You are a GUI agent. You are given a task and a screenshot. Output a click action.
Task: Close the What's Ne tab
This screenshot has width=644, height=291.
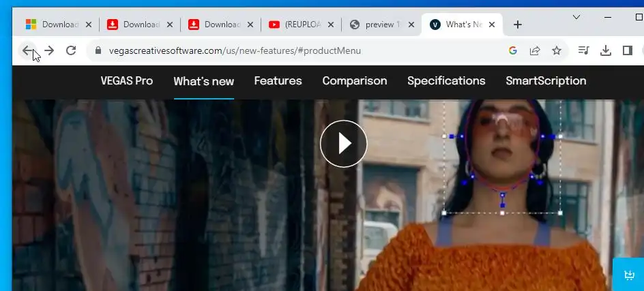pos(492,25)
